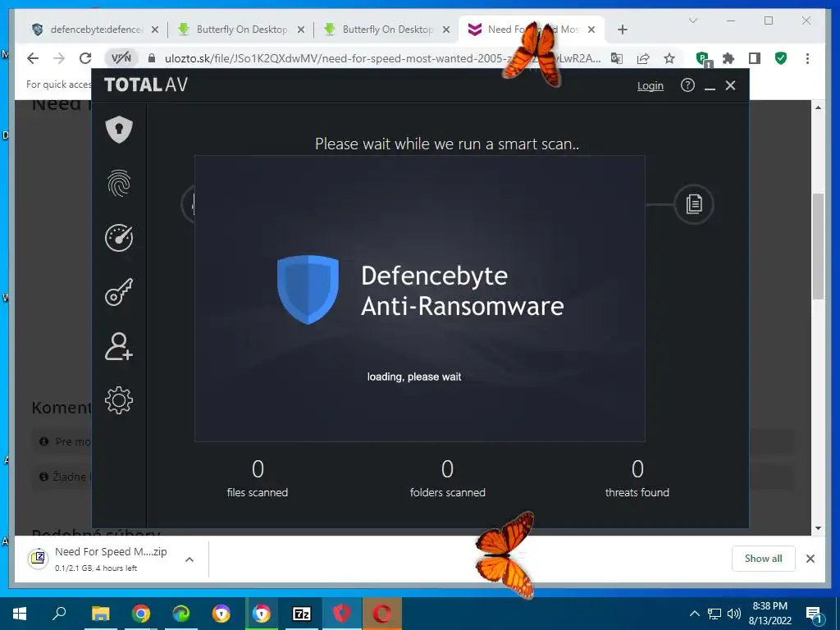Open Opera browser from taskbar

tap(382, 614)
